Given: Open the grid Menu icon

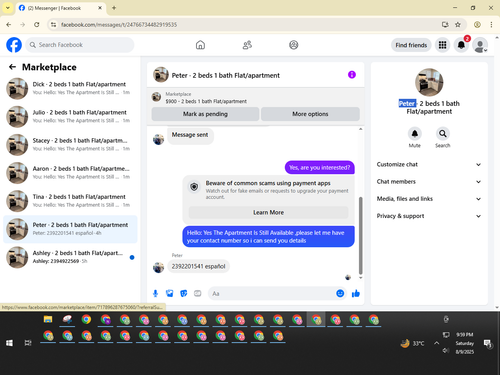Looking at the screenshot, I should click(x=442, y=45).
